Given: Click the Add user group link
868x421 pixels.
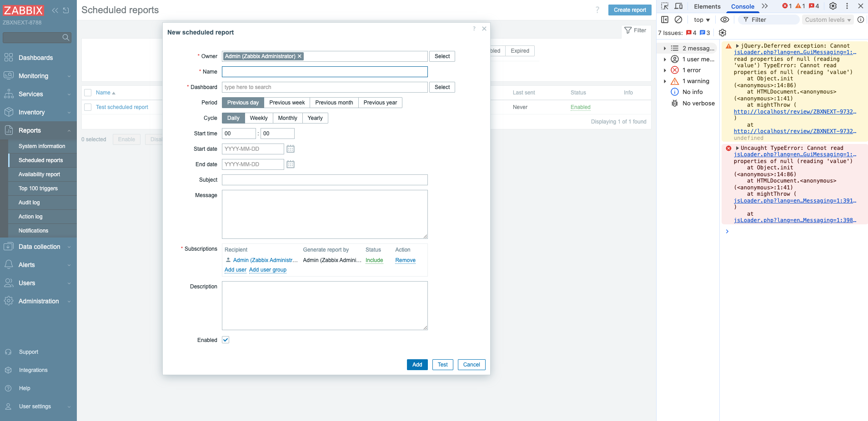Looking at the screenshot, I should (x=268, y=270).
